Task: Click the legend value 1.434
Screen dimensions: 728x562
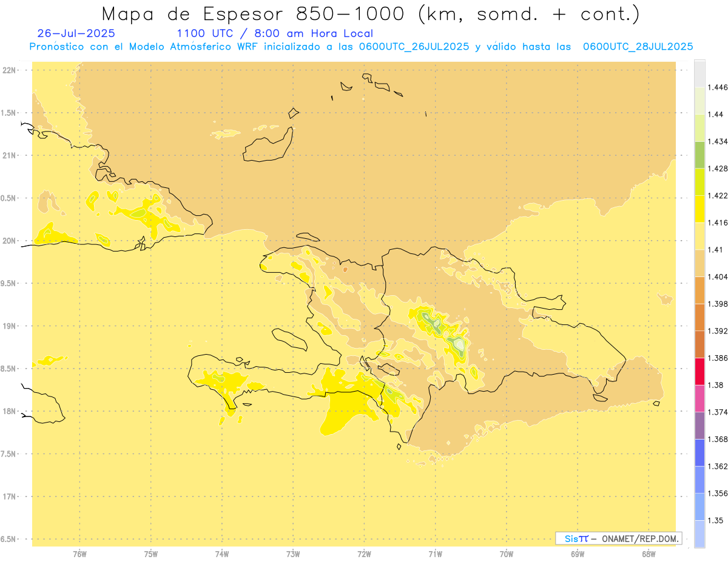Action: [719, 141]
